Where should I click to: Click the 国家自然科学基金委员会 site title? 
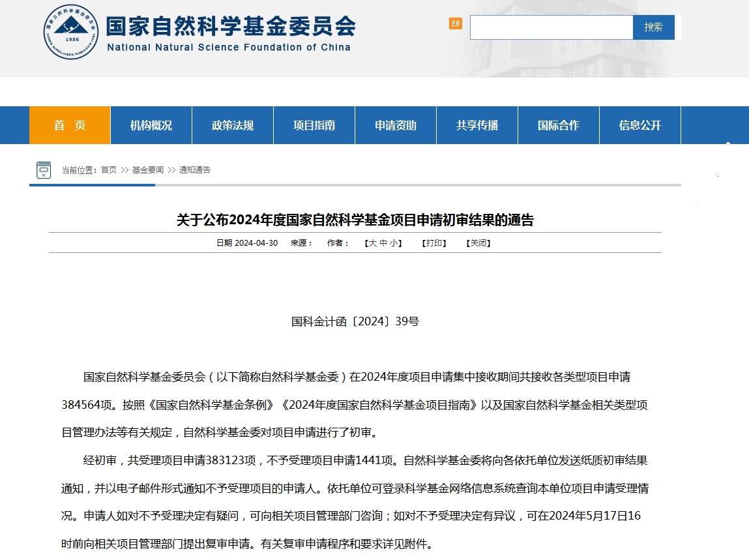tap(231, 26)
